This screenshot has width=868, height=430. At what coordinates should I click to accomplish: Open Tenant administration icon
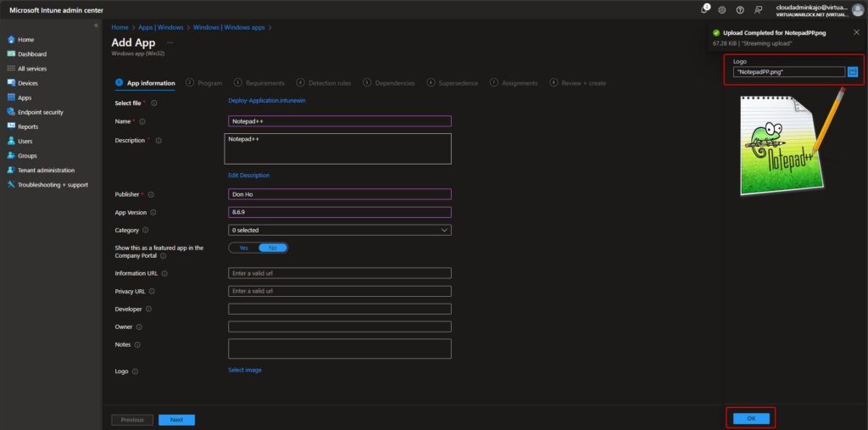[11, 170]
